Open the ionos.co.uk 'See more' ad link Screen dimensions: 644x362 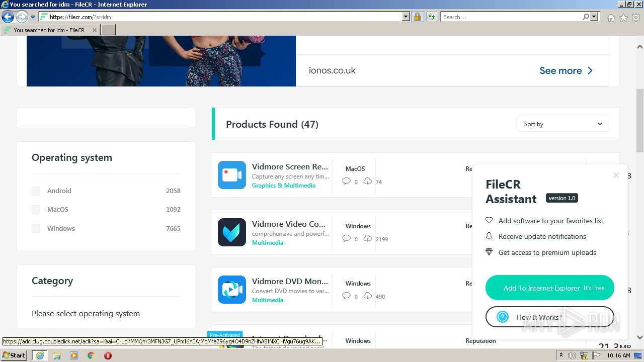[x=566, y=71]
